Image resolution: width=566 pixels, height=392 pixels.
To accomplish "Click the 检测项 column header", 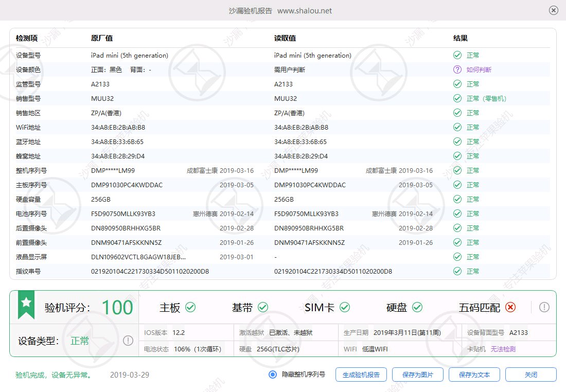I will [x=27, y=39].
